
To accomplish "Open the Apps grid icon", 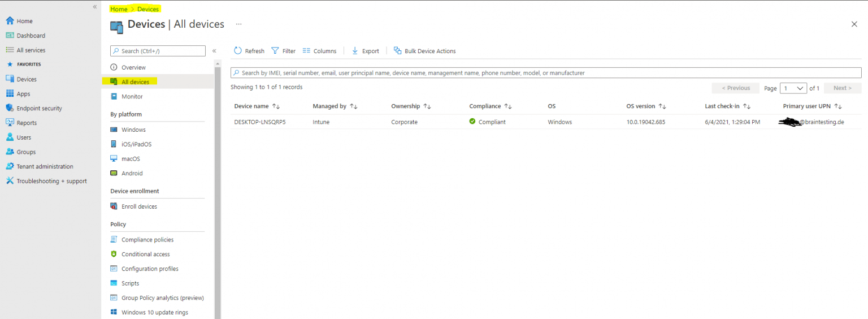I will click(x=10, y=94).
